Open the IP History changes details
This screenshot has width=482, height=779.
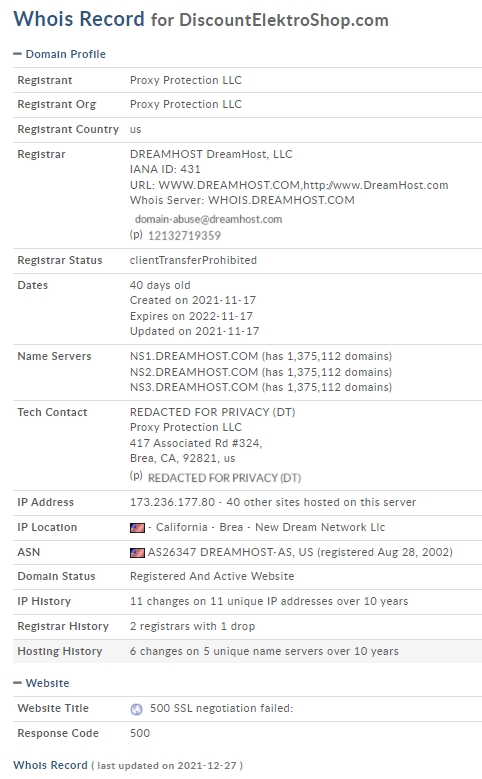[269, 601]
